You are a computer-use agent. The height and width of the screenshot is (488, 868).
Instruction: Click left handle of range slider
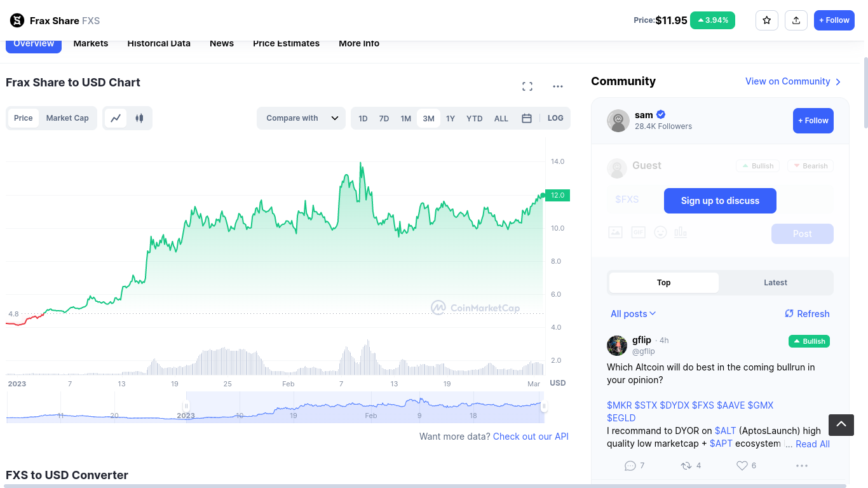tap(186, 407)
